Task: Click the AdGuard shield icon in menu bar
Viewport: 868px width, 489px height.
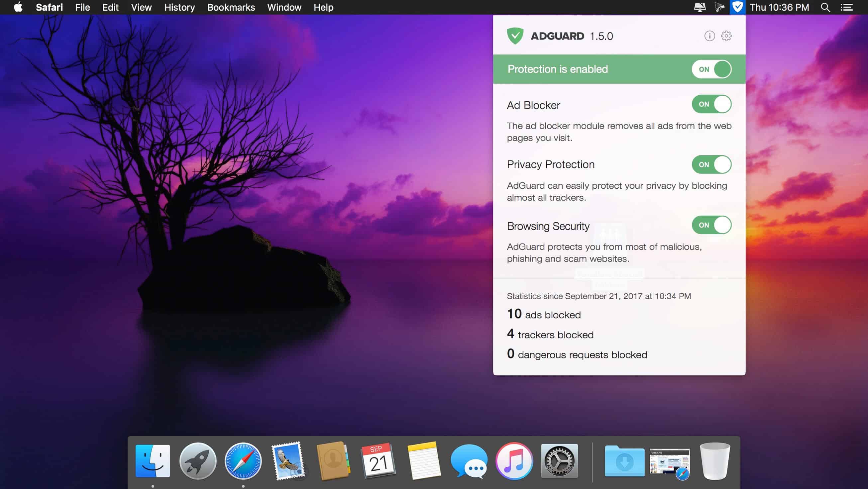Action: 737,7
